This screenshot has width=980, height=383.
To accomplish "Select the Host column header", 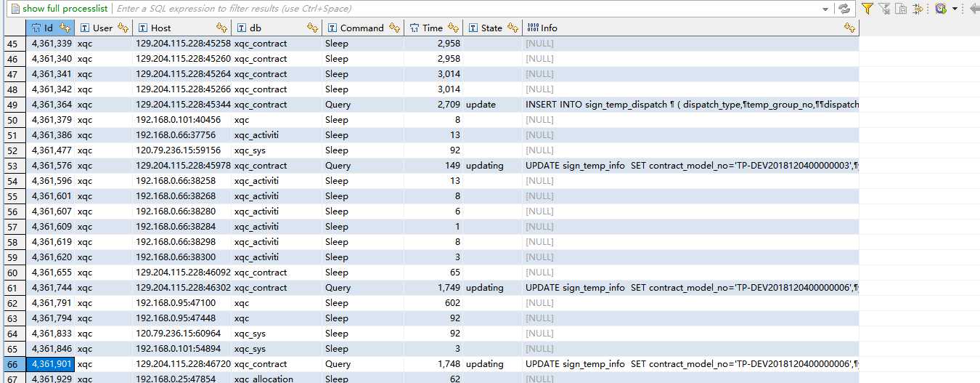I will coord(181,28).
